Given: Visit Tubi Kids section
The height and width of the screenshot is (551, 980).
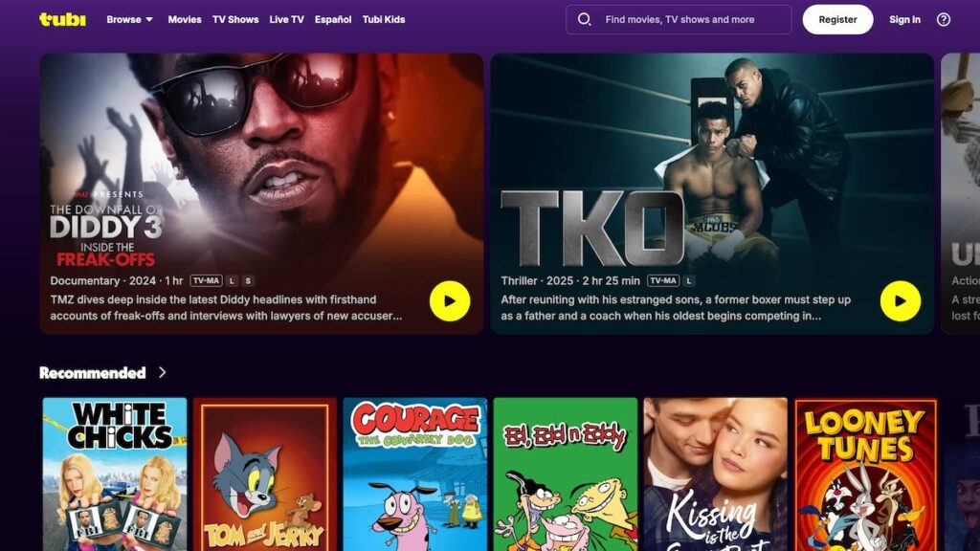Looking at the screenshot, I should pos(384,19).
